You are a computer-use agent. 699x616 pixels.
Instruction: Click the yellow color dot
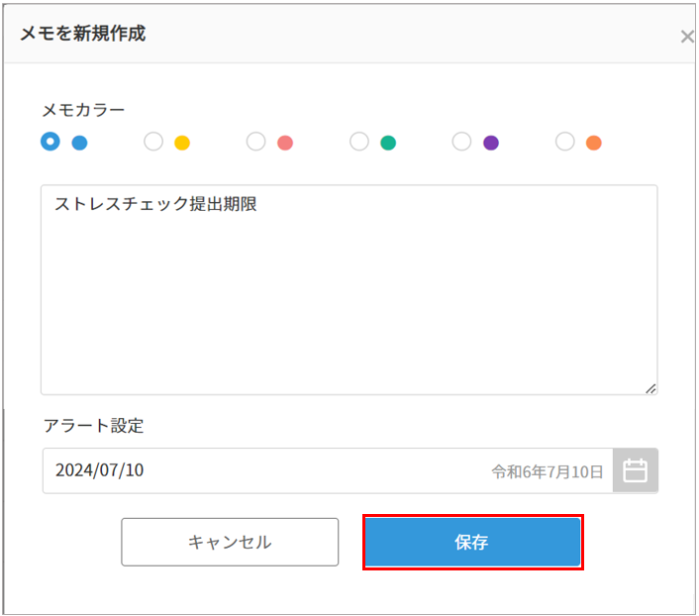click(x=182, y=143)
